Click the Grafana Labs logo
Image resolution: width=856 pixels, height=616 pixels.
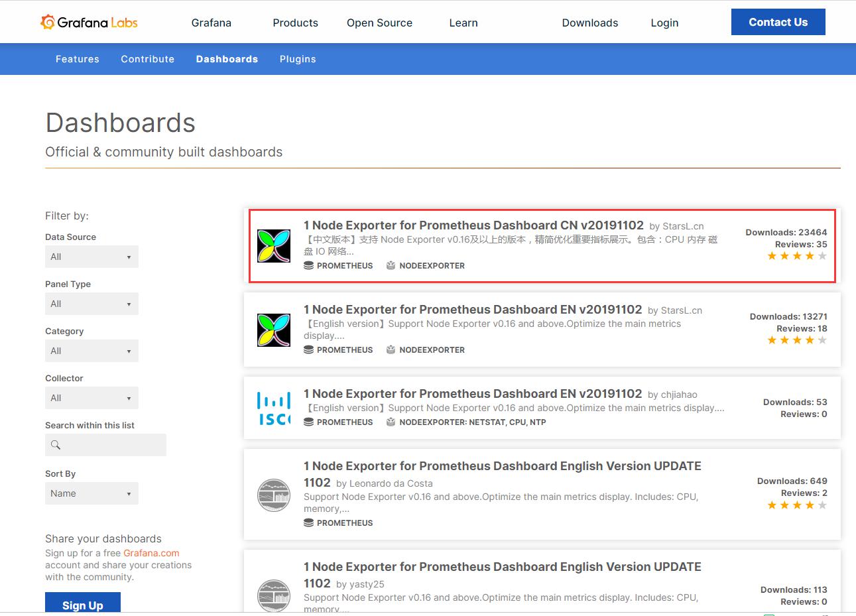click(89, 23)
